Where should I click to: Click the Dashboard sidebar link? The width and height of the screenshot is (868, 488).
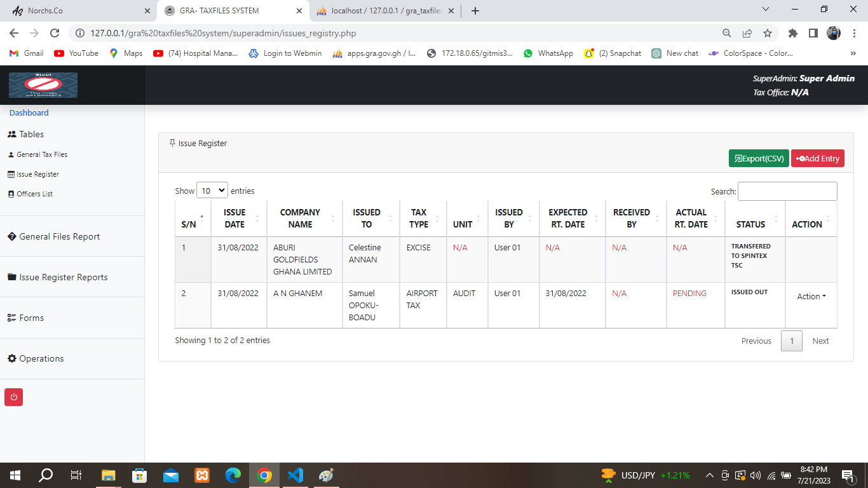[29, 112]
